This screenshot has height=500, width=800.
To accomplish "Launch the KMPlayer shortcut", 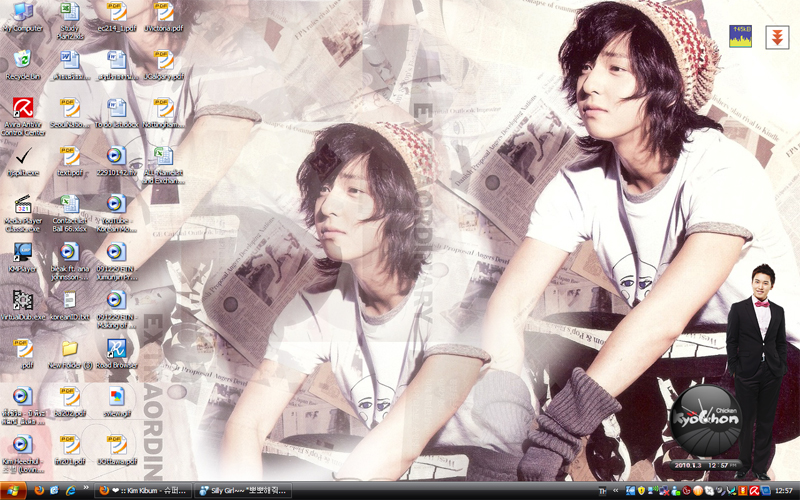I will click(x=22, y=258).
